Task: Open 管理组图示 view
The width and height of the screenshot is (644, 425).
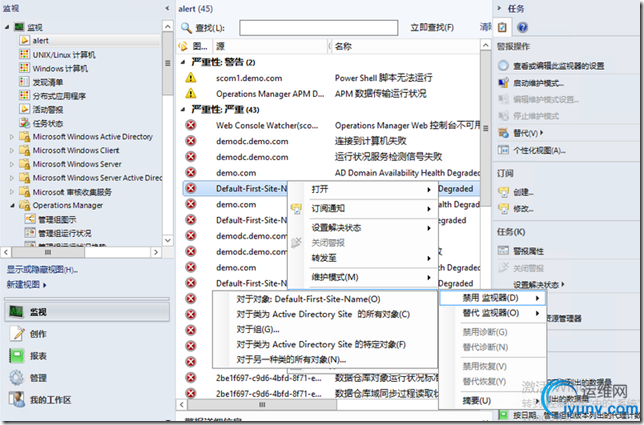Action: coord(57,220)
